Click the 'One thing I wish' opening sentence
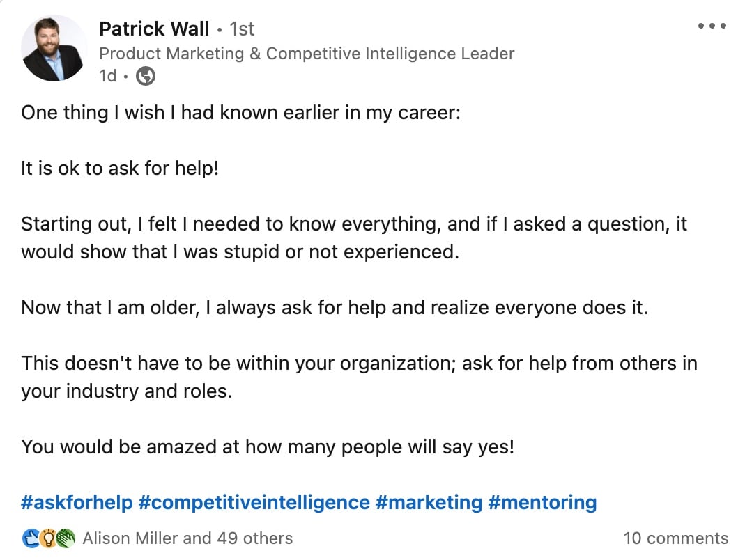Screen dimensions: 745x560 click(x=241, y=113)
